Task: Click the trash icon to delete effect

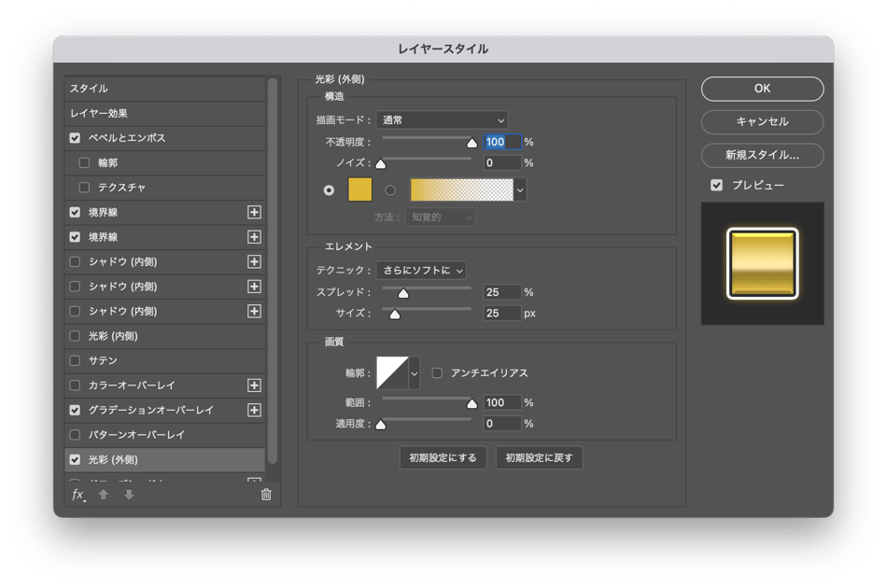Action: point(266,495)
